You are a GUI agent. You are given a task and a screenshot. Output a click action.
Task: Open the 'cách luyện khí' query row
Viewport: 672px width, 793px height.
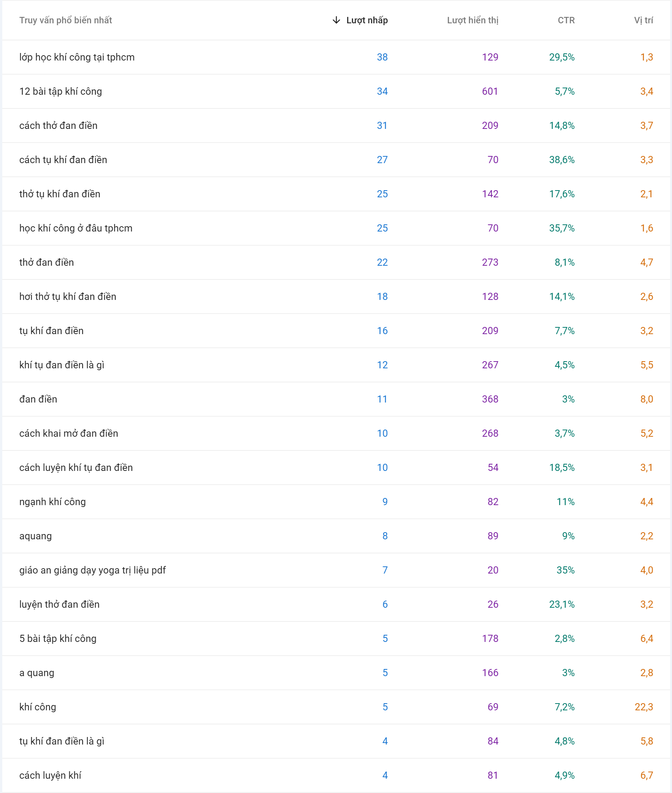tap(50, 775)
